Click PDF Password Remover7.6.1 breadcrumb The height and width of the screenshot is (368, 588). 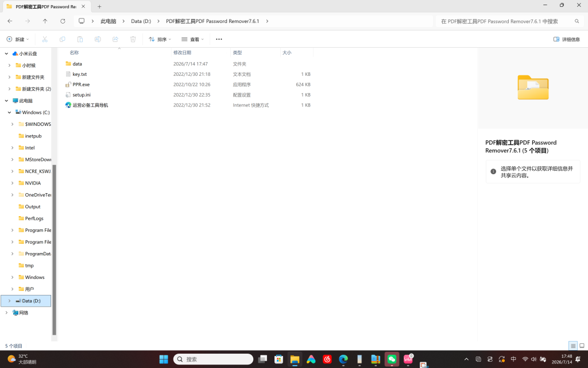(x=212, y=21)
